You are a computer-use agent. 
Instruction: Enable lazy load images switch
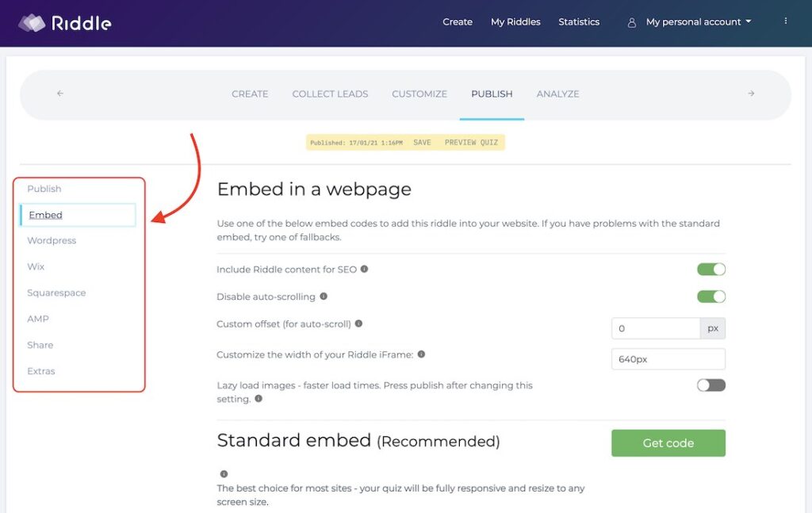click(x=711, y=385)
